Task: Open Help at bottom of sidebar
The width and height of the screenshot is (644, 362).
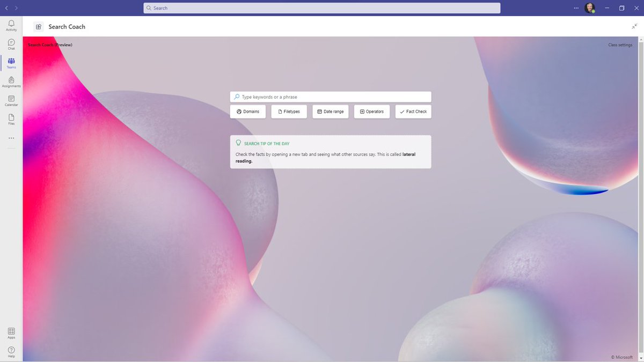Action: [11, 352]
